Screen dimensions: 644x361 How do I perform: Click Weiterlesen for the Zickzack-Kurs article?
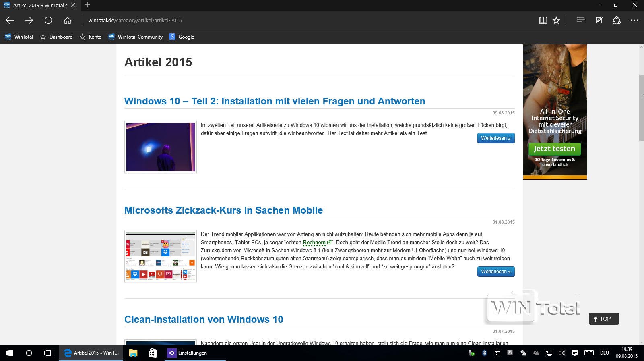tap(496, 272)
